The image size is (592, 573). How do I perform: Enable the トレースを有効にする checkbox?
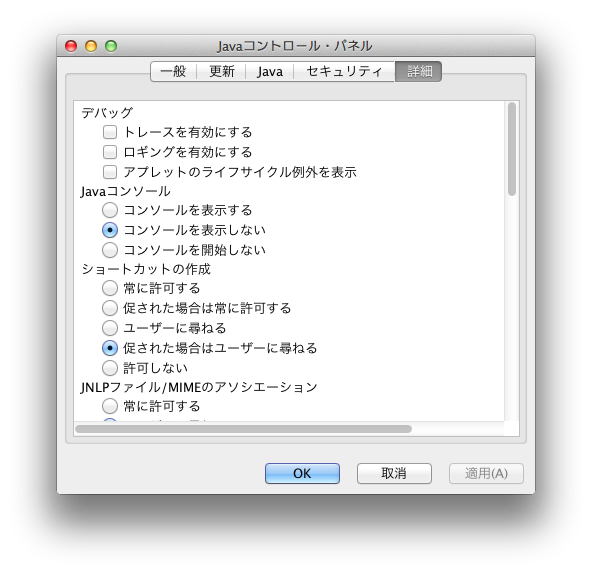(x=110, y=132)
